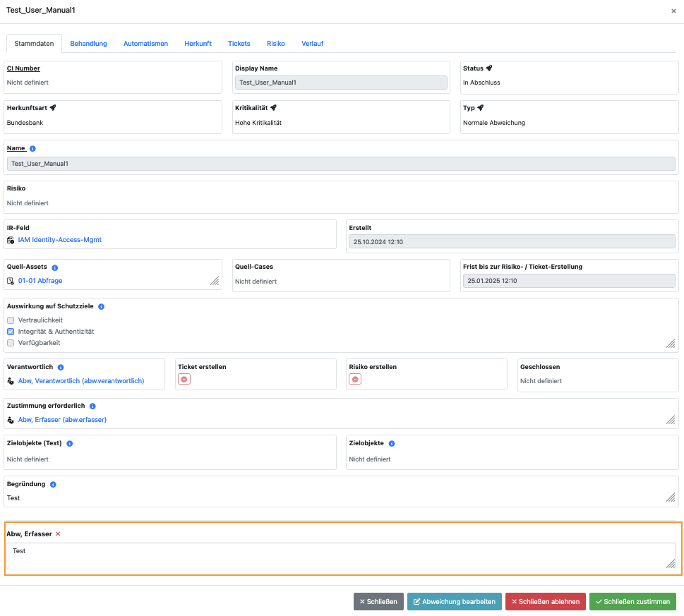Click the rocket icon beside Herkunftsart
This screenshot has width=684, height=616.
click(x=53, y=108)
